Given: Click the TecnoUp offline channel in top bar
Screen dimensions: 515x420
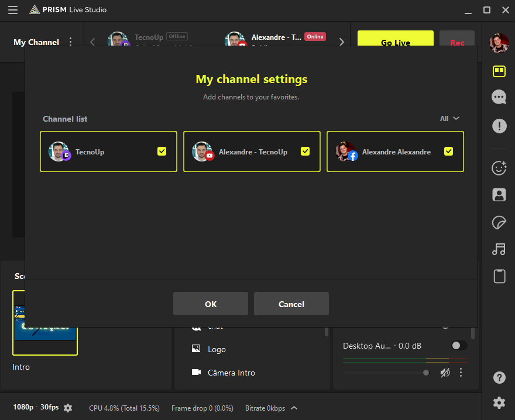Looking at the screenshot, I should [148, 39].
